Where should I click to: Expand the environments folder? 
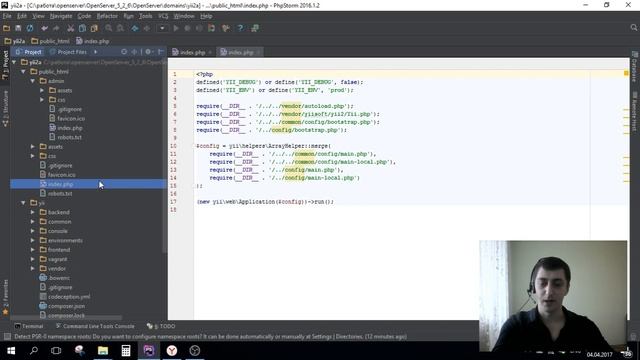(x=33, y=240)
